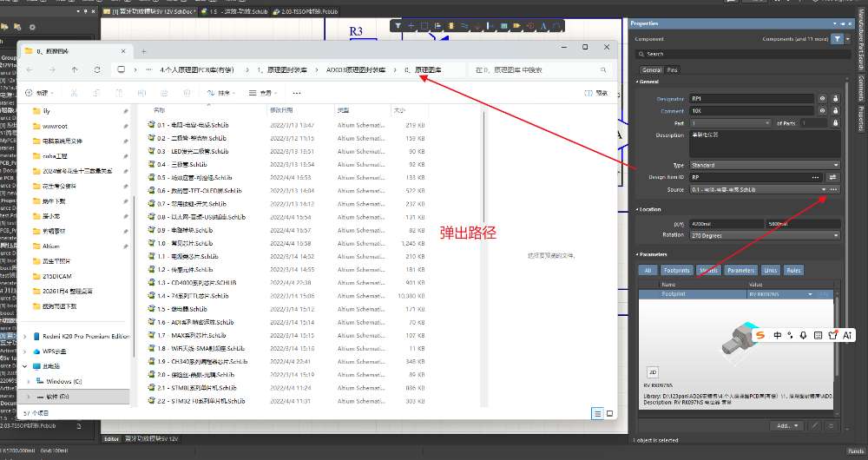Screen dimensions: 868x460
Task: Click the Sogou input S logo icon
Action: pyautogui.click(x=760, y=335)
